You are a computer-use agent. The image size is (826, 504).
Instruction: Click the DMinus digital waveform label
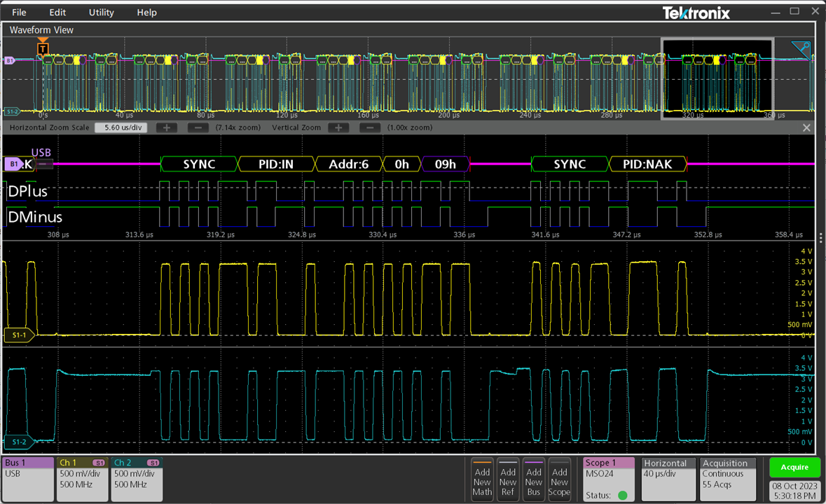pyautogui.click(x=35, y=217)
